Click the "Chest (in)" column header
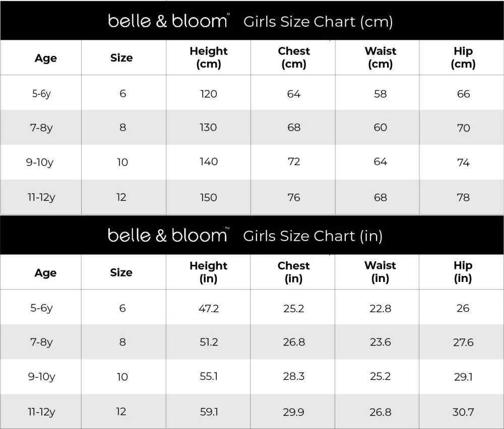The image size is (504, 429). point(294,272)
